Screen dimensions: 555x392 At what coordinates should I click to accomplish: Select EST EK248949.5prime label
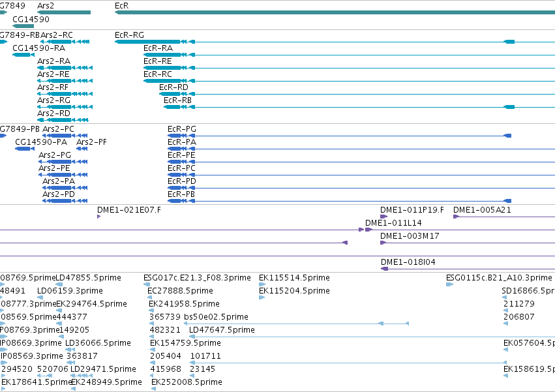tap(106, 382)
